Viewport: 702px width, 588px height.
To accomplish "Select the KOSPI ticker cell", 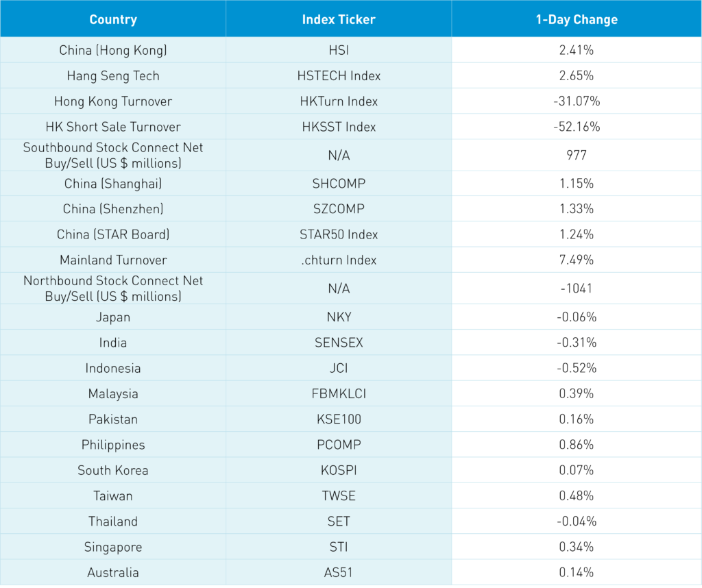I will (339, 470).
